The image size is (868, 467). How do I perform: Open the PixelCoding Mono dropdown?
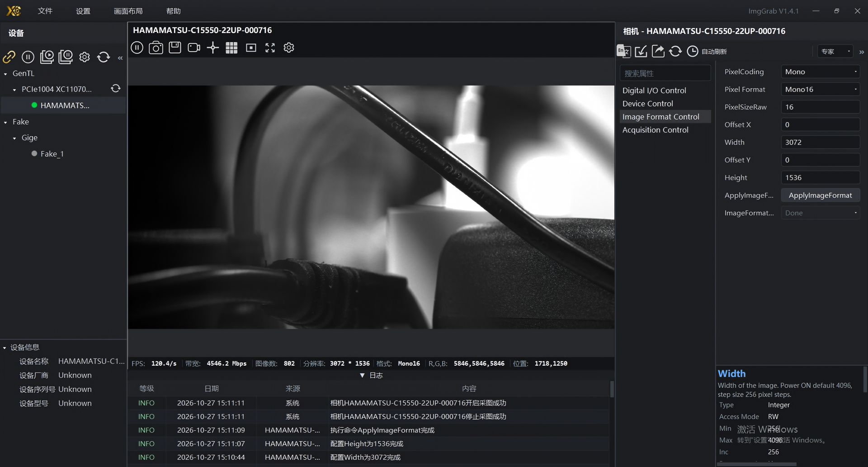pyautogui.click(x=821, y=71)
